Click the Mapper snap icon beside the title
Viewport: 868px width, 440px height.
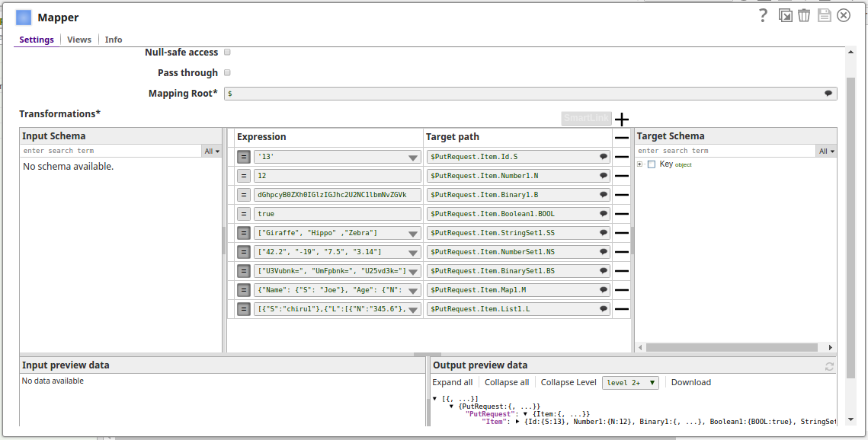tap(24, 18)
